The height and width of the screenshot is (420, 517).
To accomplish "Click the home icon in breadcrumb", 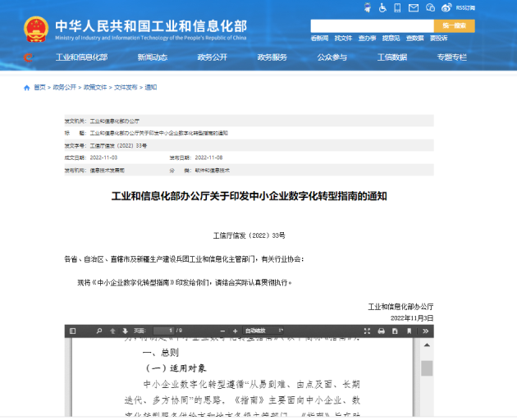I will (27, 87).
